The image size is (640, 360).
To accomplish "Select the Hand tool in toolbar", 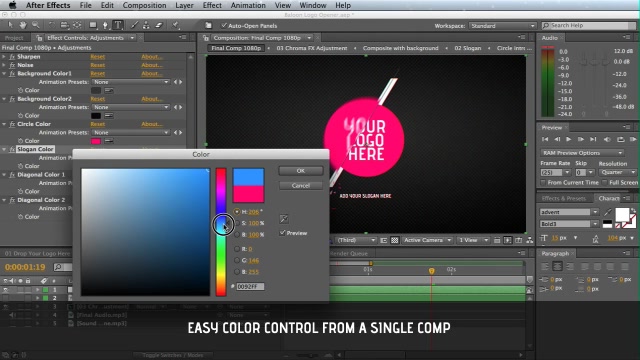I will pyautogui.click(x=22, y=25).
